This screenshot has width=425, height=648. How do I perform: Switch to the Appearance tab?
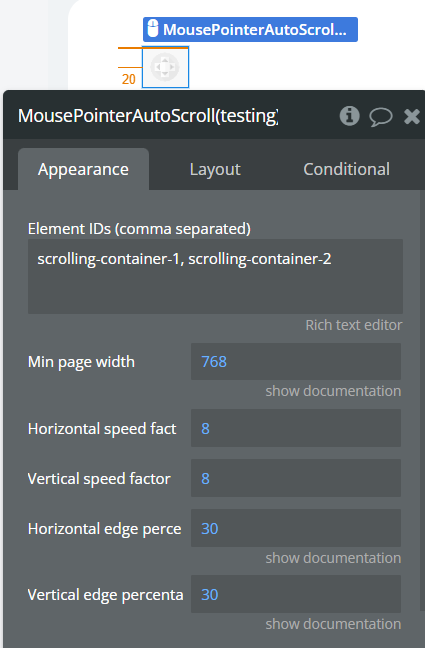tap(83, 169)
